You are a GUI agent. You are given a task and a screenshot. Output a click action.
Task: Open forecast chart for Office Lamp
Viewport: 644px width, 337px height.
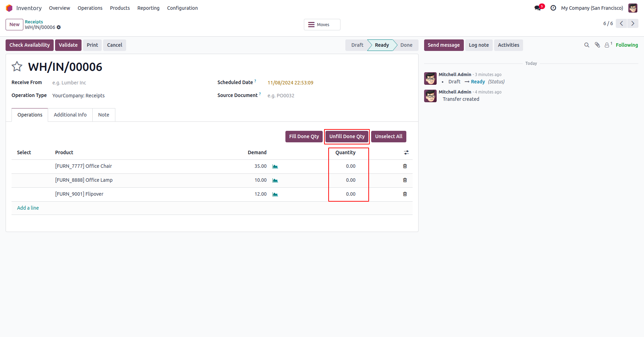[x=275, y=180]
